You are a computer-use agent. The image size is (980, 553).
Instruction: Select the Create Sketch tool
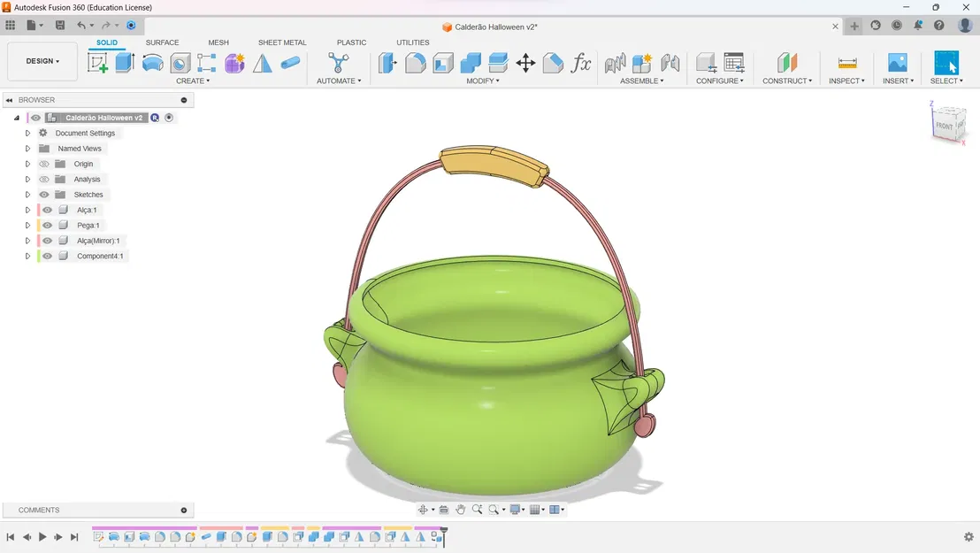pos(97,63)
